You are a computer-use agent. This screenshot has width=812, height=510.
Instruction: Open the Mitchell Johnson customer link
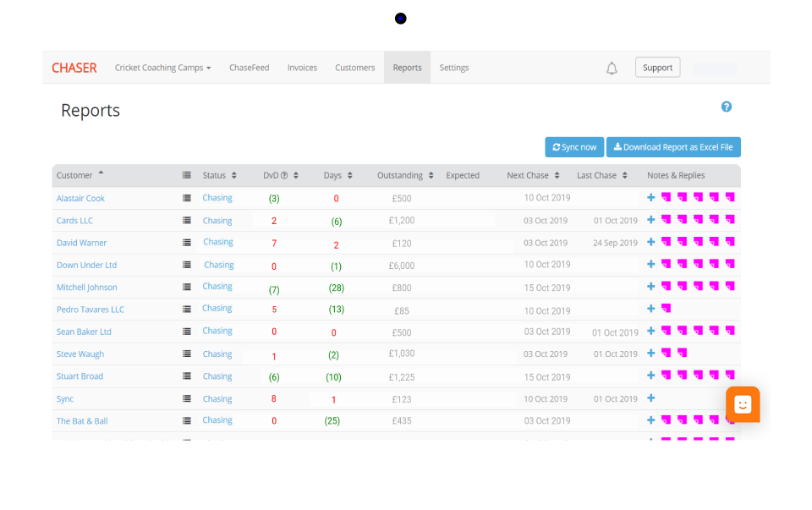87,288
